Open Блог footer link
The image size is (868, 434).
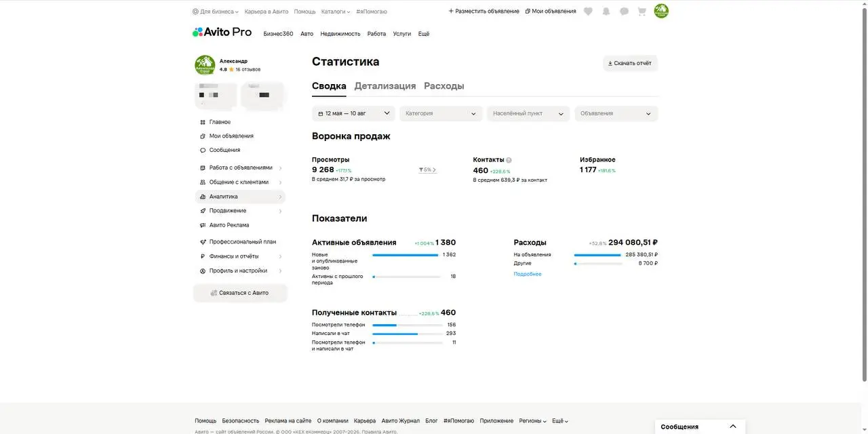click(431, 421)
